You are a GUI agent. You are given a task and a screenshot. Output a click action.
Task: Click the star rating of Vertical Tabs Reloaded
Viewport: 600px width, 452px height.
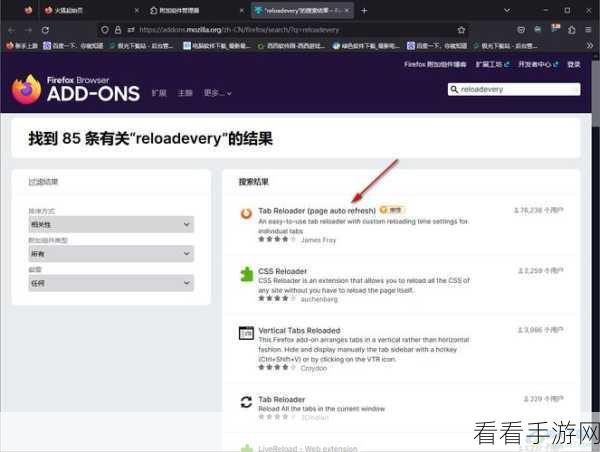coord(277,367)
